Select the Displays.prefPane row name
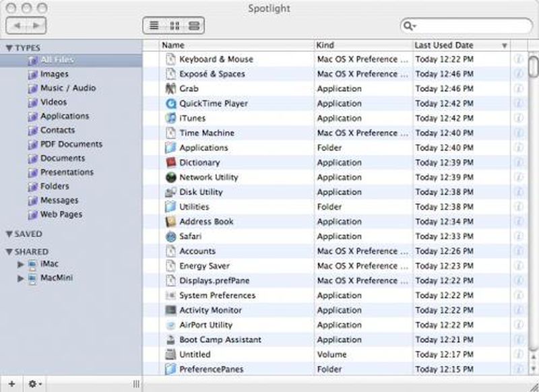 tap(214, 281)
